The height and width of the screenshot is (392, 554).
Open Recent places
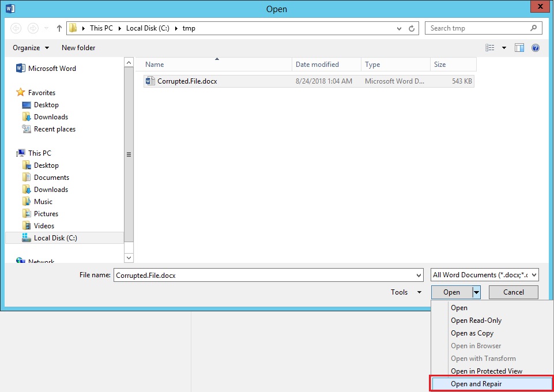49,129
